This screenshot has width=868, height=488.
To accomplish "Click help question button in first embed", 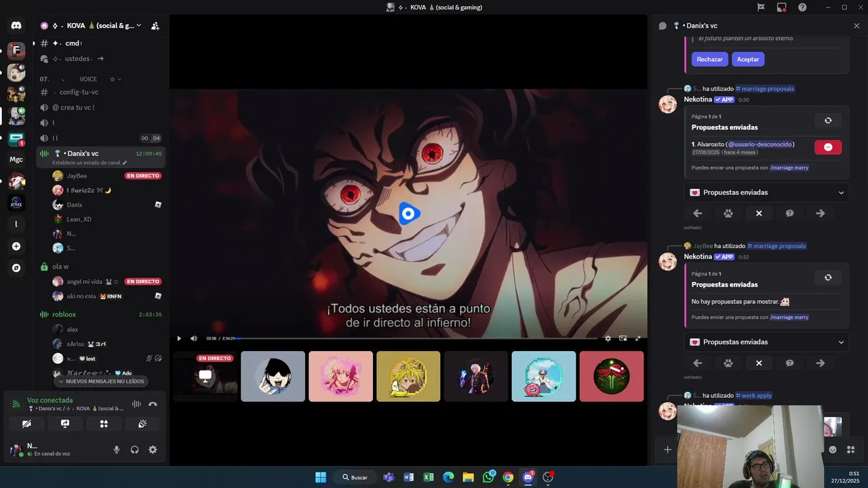I will click(789, 213).
